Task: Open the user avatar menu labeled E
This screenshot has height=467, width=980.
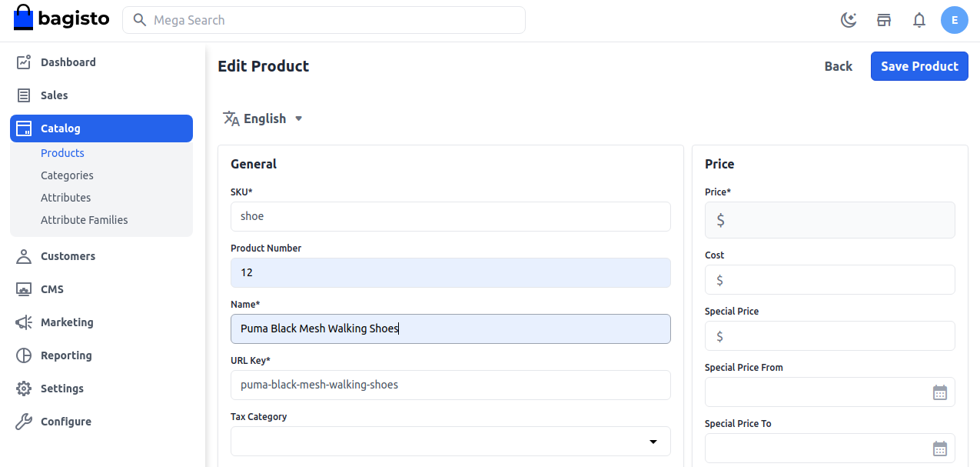Action: click(954, 20)
